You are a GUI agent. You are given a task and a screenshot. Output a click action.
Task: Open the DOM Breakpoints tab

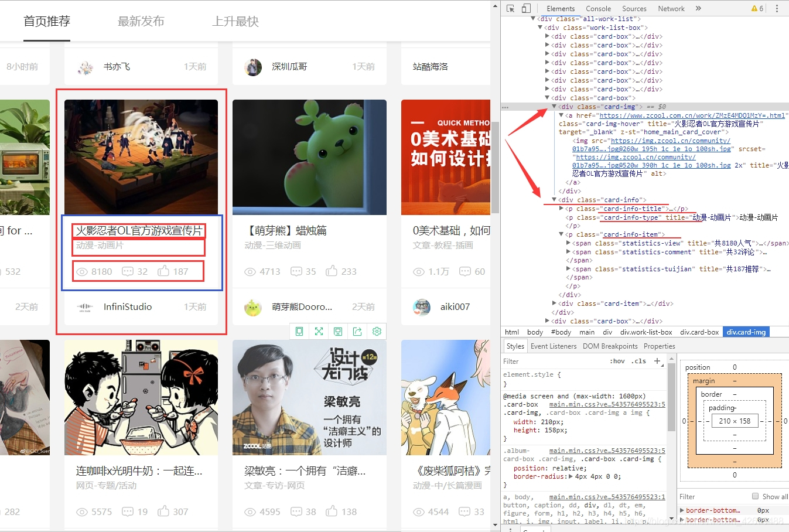(610, 346)
